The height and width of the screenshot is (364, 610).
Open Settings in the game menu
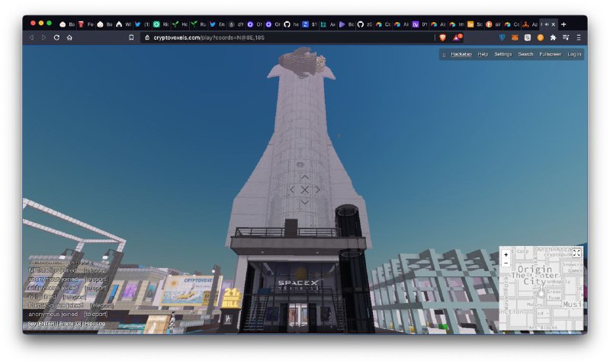coord(503,54)
